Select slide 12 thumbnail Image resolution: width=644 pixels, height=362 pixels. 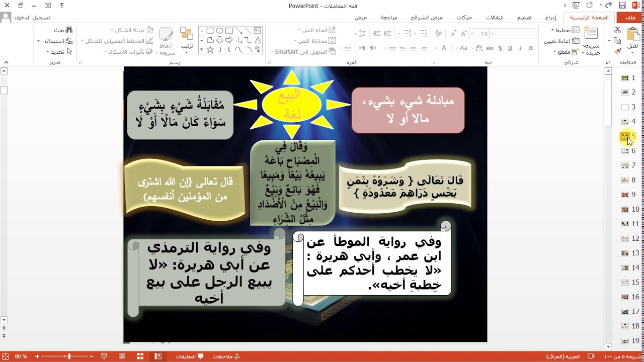(625, 238)
